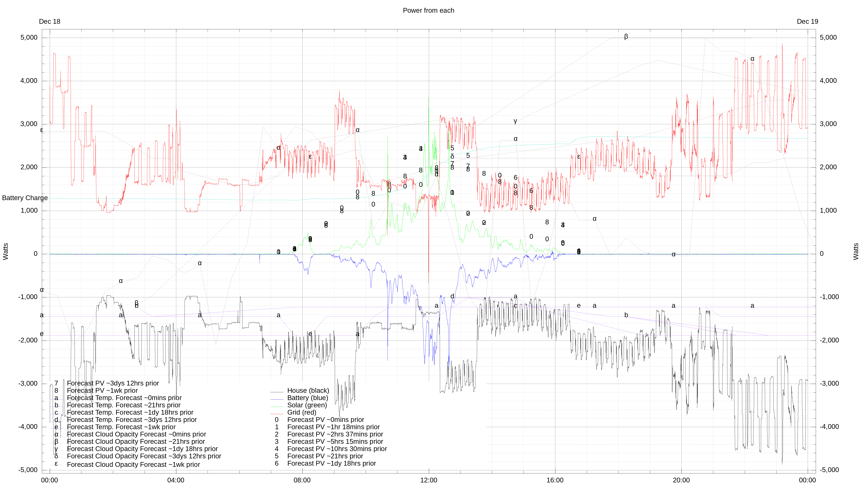Image resolution: width=868 pixels, height=488 pixels.
Task: Click the x-axis tick '12:00'
Action: pos(429,480)
